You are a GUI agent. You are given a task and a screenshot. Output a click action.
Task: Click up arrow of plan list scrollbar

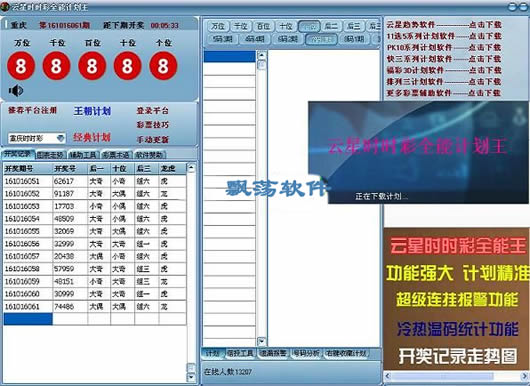[262, 55]
